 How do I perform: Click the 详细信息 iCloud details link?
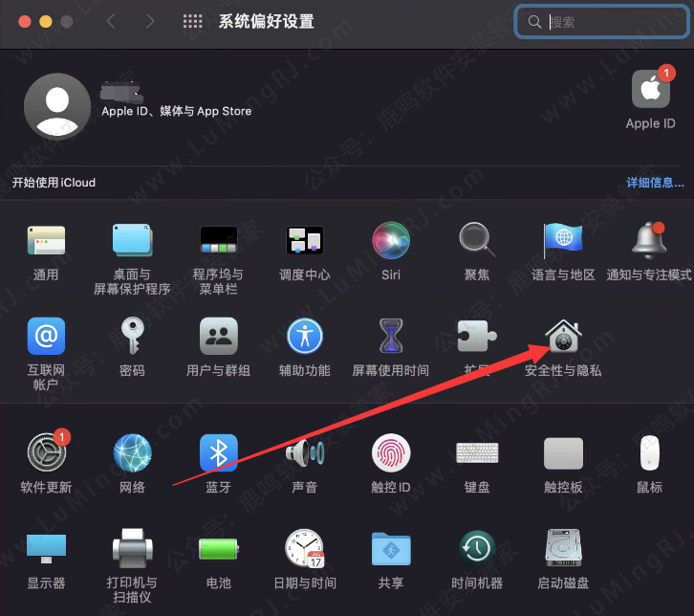655,183
